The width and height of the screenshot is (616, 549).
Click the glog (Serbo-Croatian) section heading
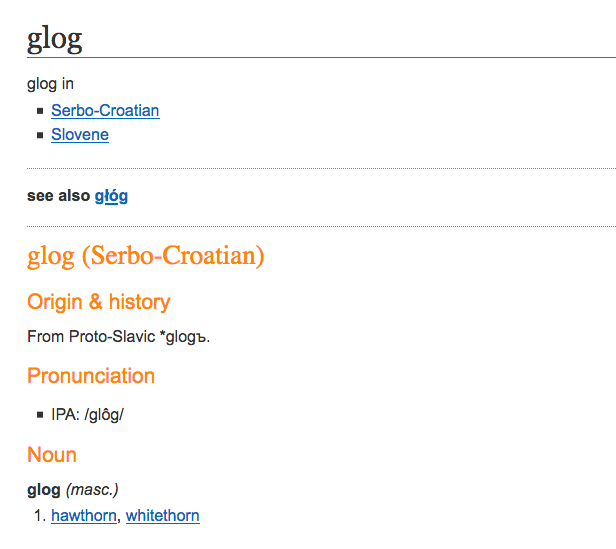point(145,256)
